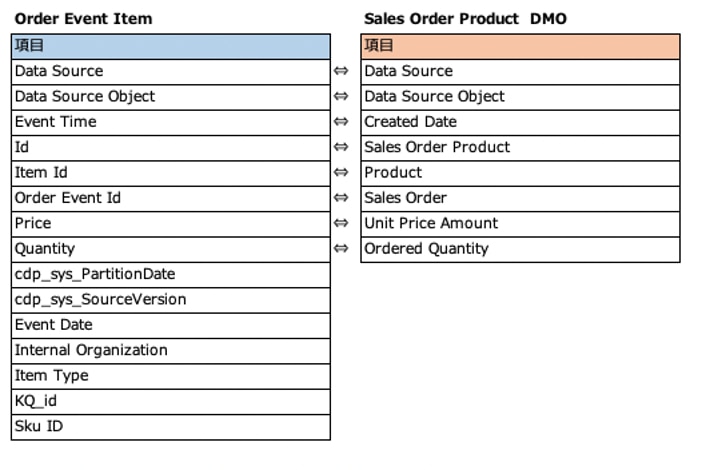Click the arrow icon next to Event Time
Screen dimensions: 702x470
point(341,122)
